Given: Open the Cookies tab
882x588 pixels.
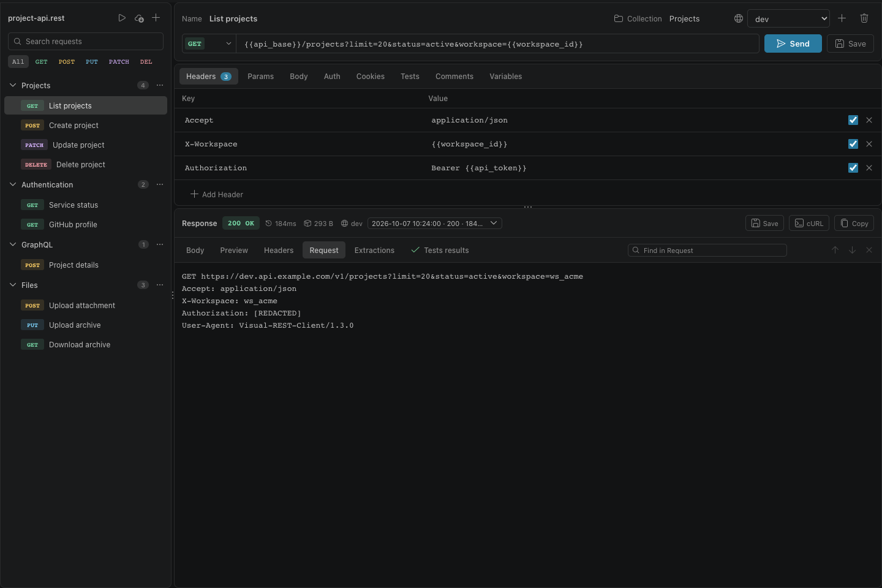Looking at the screenshot, I should (x=371, y=77).
